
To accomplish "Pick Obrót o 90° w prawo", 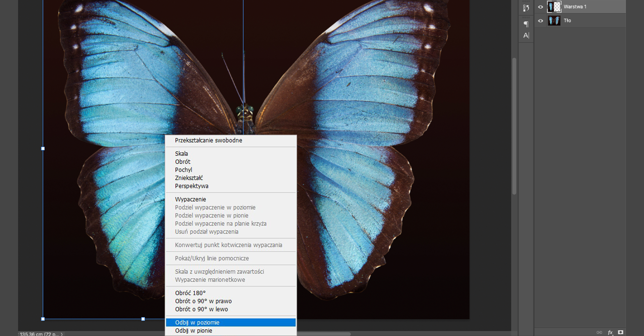I will pyautogui.click(x=203, y=301).
